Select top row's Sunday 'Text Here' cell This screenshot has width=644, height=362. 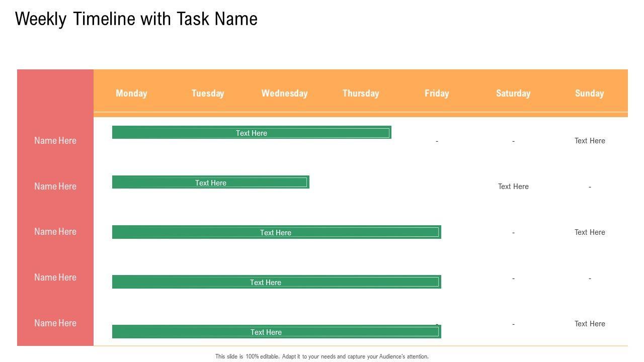tap(590, 141)
